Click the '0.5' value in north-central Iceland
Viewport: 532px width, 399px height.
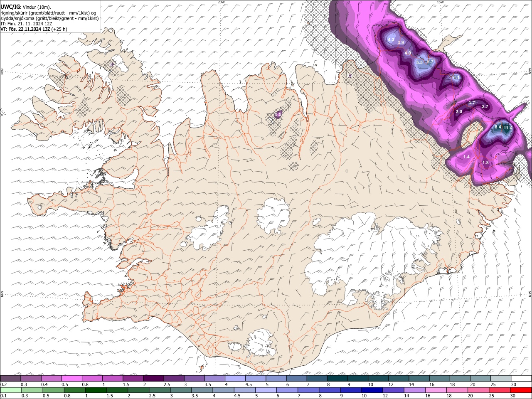coord(278,114)
